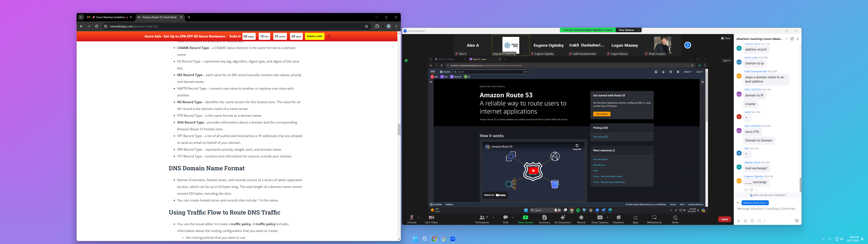The width and height of the screenshot is (868, 244).
Task: Leave the Zoom meeting
Action: click(x=724, y=219)
